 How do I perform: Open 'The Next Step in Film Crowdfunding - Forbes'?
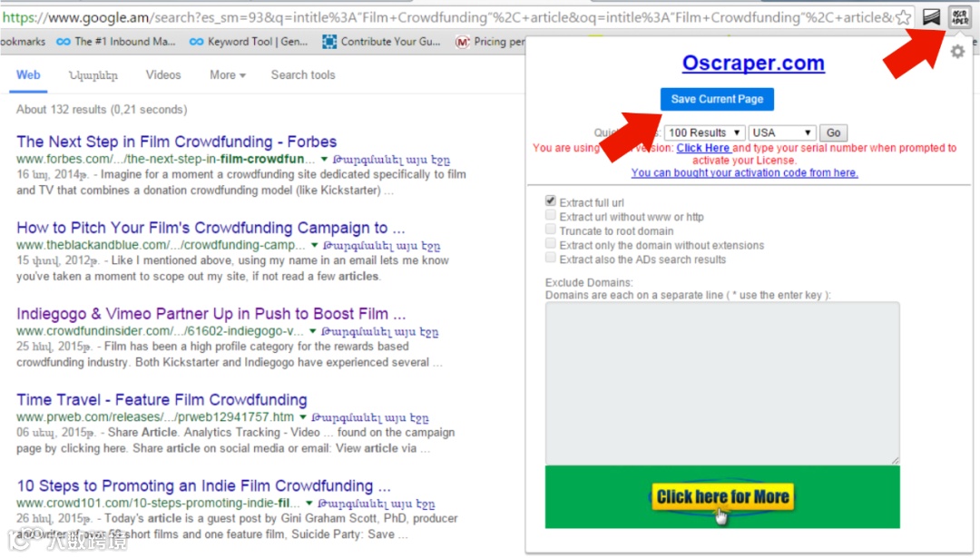pos(176,142)
